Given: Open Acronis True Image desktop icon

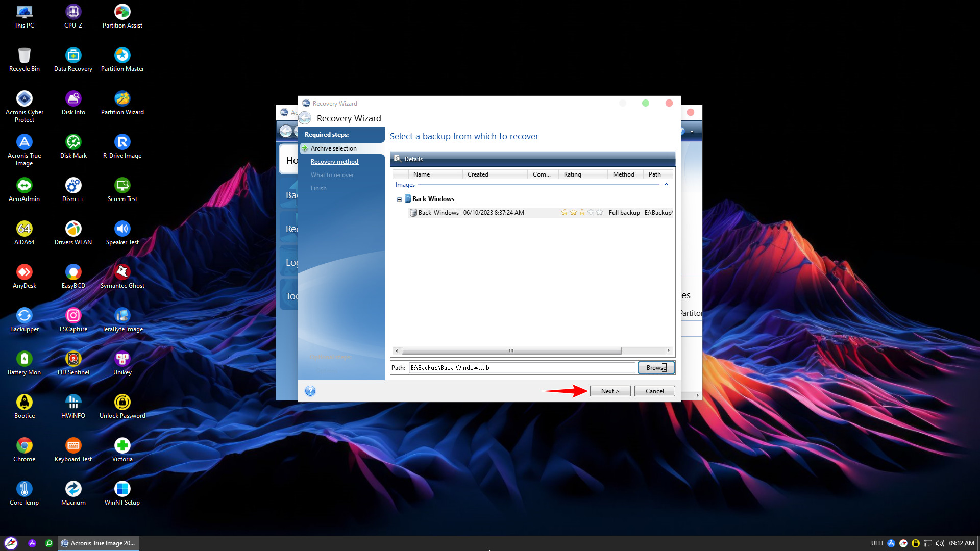Looking at the screenshot, I should [x=24, y=142].
